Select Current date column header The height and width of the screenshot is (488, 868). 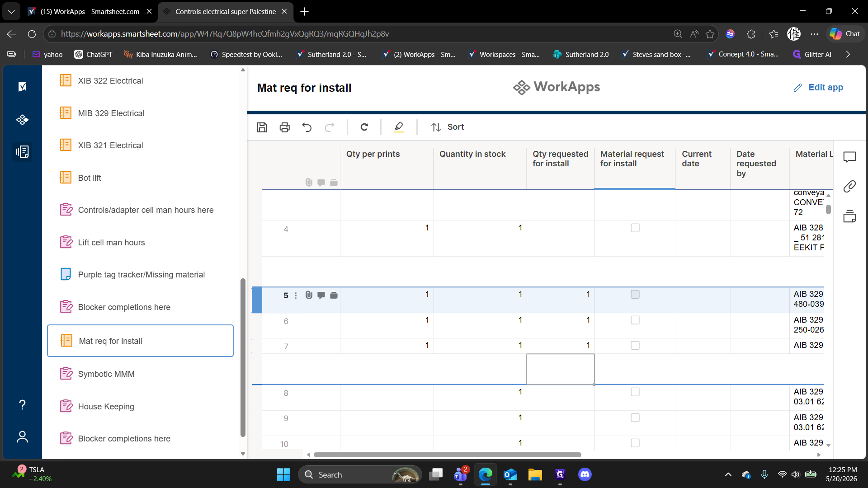[703, 168]
